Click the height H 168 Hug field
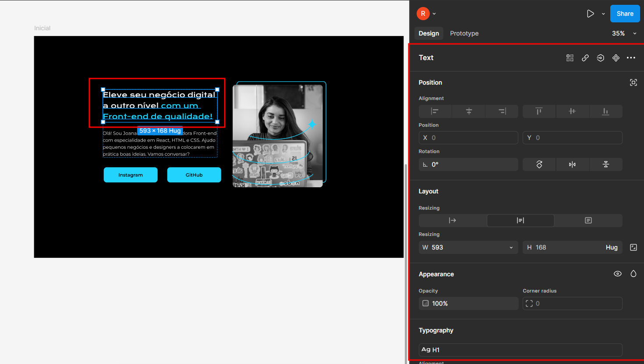 [572, 247]
